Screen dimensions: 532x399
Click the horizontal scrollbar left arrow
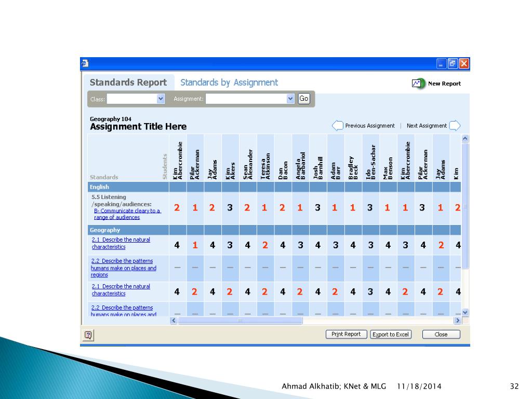click(x=174, y=320)
